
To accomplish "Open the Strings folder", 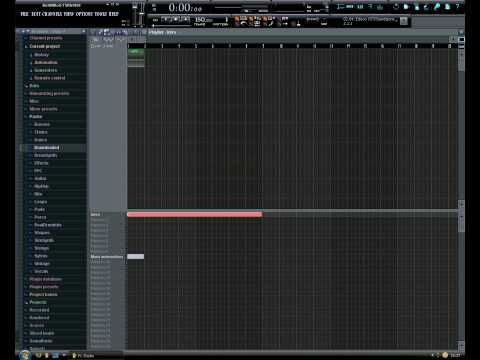I will tap(42, 248).
